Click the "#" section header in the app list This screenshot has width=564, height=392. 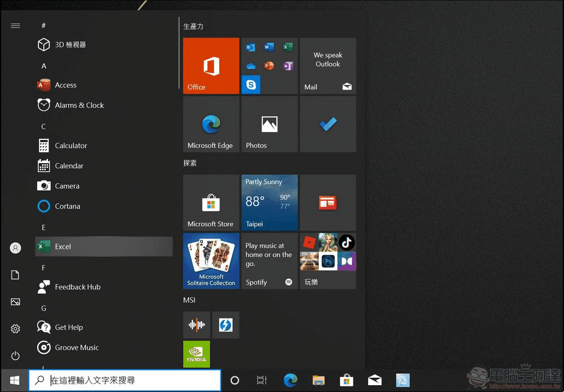[43, 25]
